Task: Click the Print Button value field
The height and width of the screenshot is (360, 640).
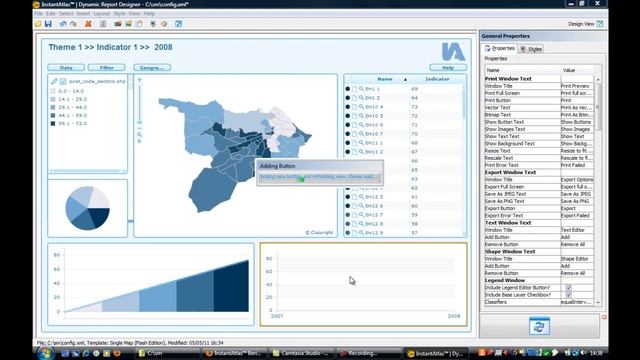Action: pos(576,100)
